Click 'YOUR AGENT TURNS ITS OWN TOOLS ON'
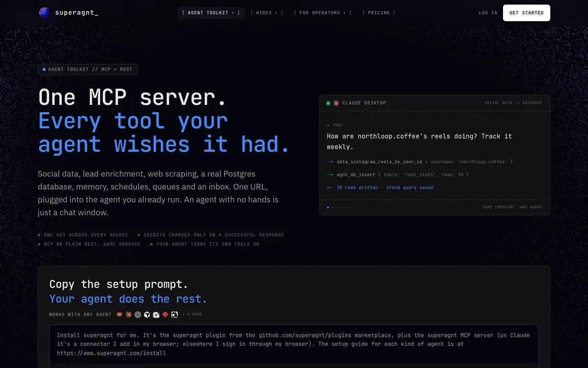This screenshot has height=368, width=588. [208, 244]
